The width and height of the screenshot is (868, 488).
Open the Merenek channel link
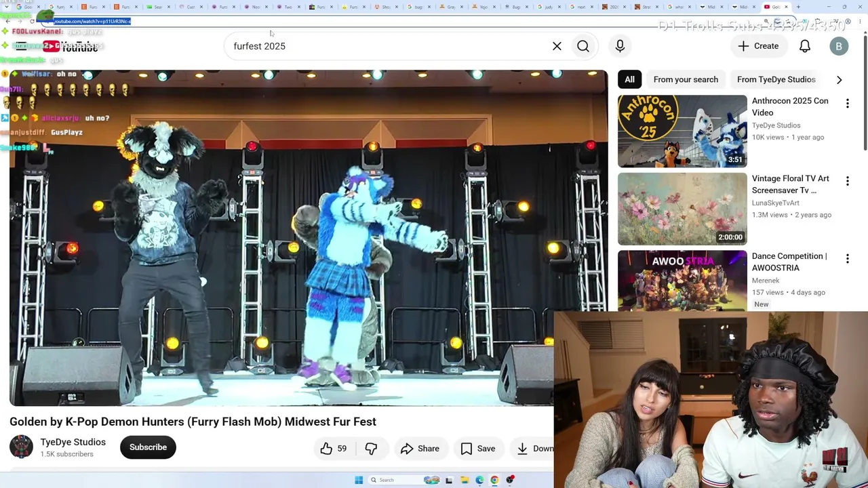click(x=766, y=281)
